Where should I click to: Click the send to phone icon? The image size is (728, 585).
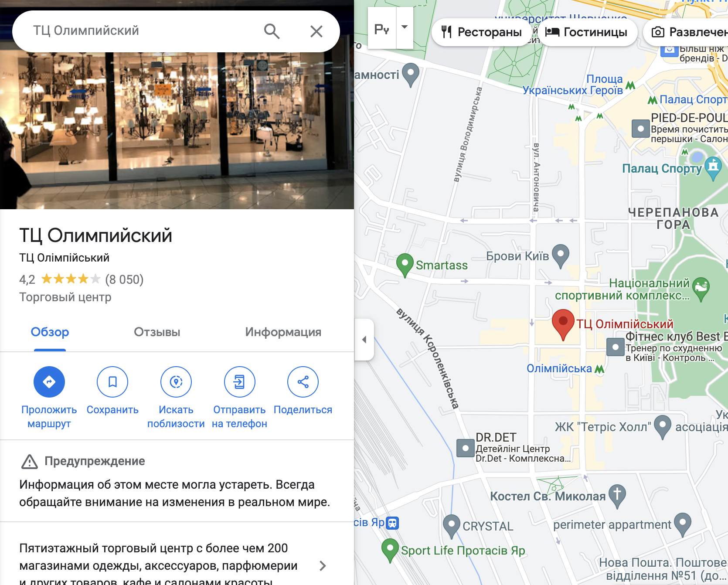[x=239, y=382]
